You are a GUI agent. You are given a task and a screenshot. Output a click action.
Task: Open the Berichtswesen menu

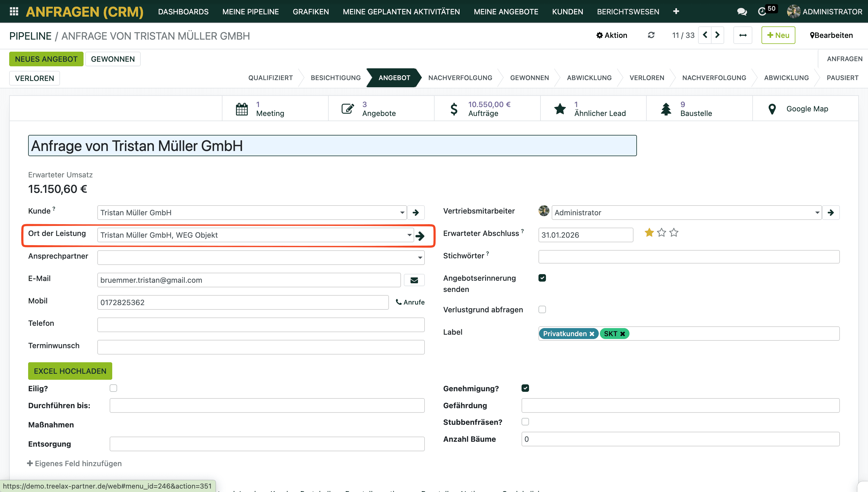point(628,12)
